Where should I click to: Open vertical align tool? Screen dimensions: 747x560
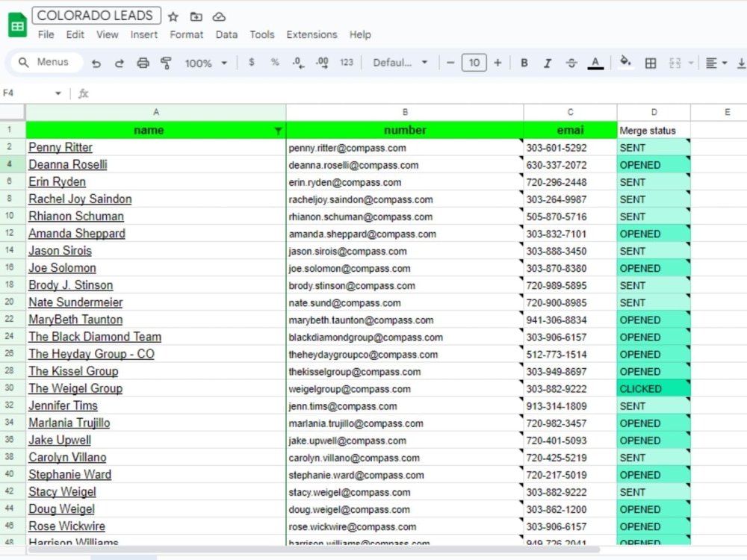(741, 63)
